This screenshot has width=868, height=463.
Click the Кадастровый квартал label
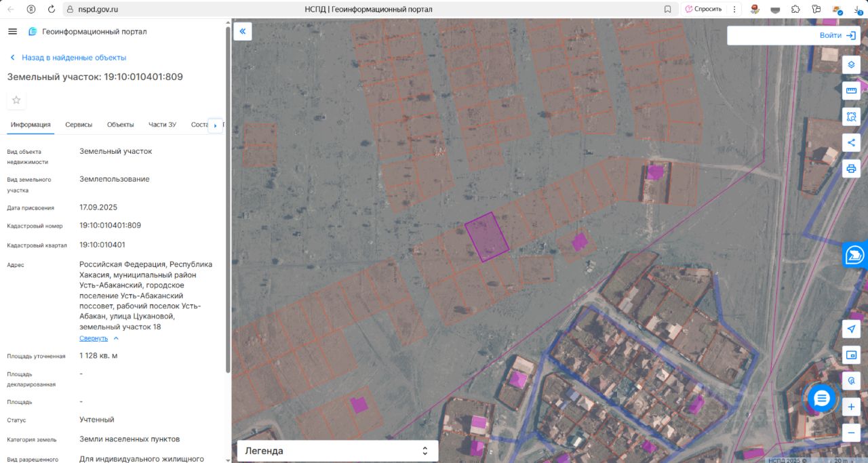pyautogui.click(x=37, y=245)
